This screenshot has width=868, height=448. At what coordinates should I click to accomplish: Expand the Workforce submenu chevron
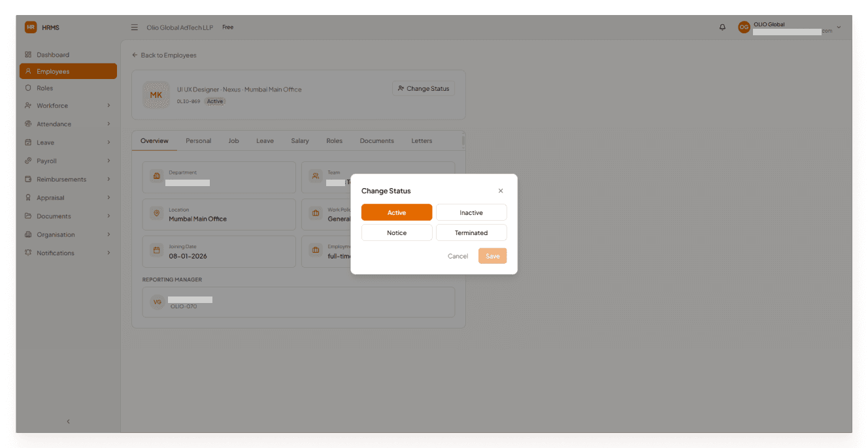pyautogui.click(x=108, y=106)
